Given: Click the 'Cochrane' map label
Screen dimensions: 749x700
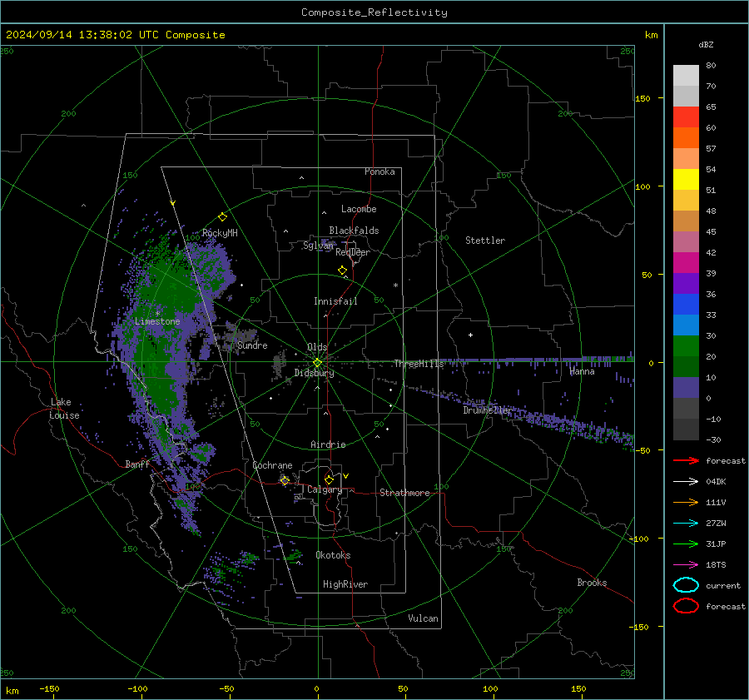Looking at the screenshot, I should [272, 465].
